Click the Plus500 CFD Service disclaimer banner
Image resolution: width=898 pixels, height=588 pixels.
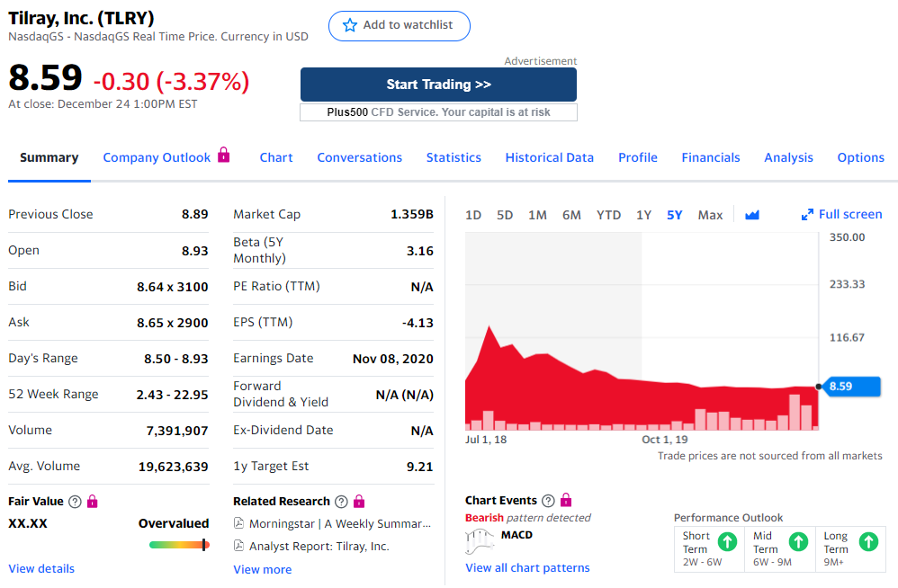(x=438, y=112)
